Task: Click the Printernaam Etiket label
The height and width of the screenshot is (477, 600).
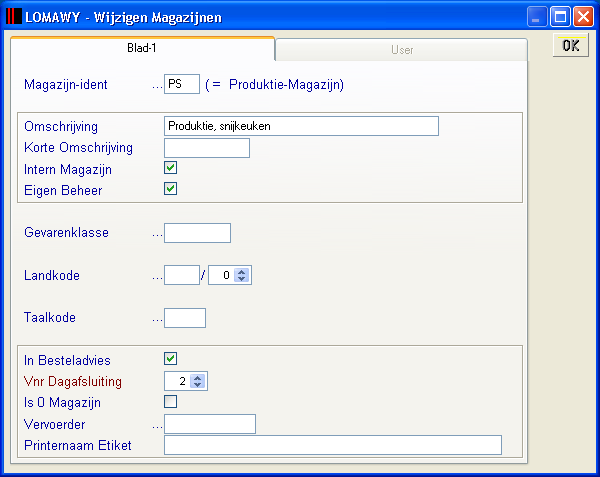Action: pos(78,445)
